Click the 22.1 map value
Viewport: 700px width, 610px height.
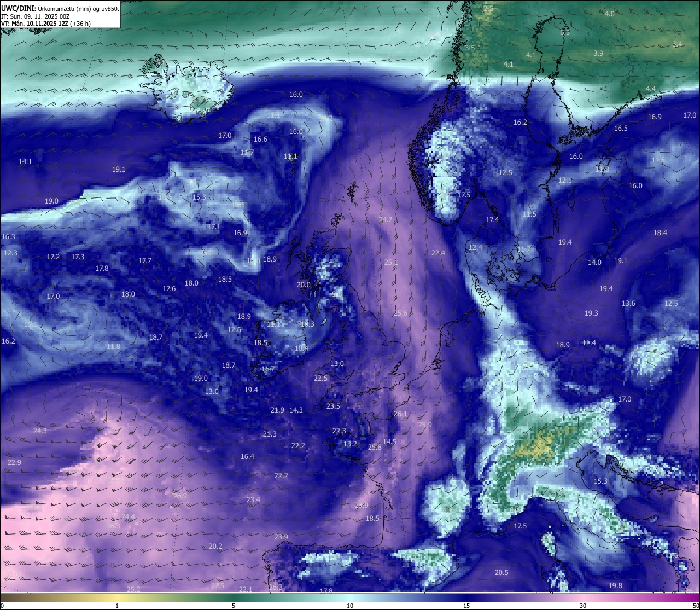pos(246,589)
